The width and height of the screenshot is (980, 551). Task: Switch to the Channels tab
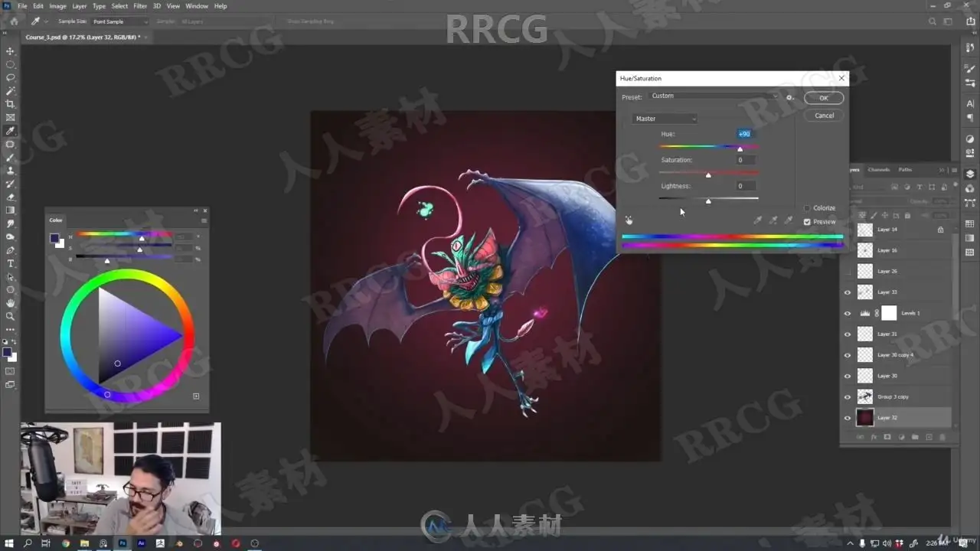point(878,170)
